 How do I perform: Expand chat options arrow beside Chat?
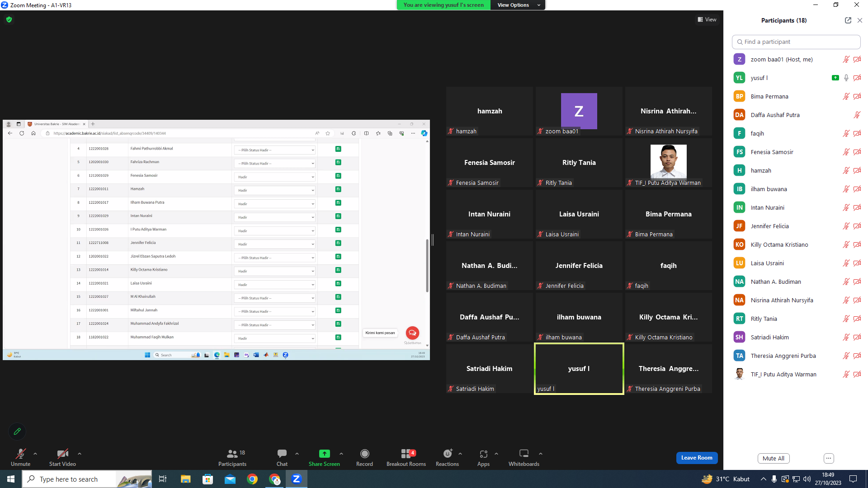pos(297,454)
